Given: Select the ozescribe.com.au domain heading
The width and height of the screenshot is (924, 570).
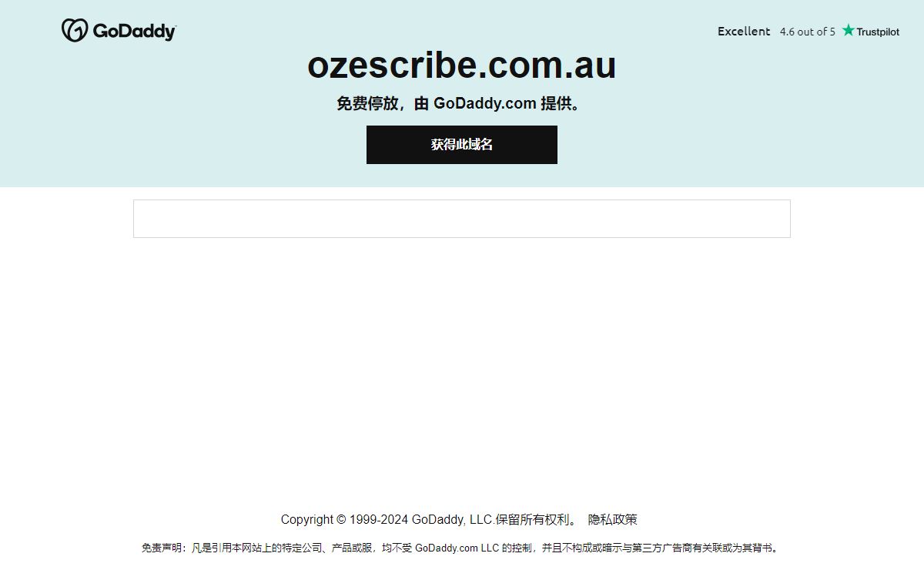Looking at the screenshot, I should (x=461, y=65).
